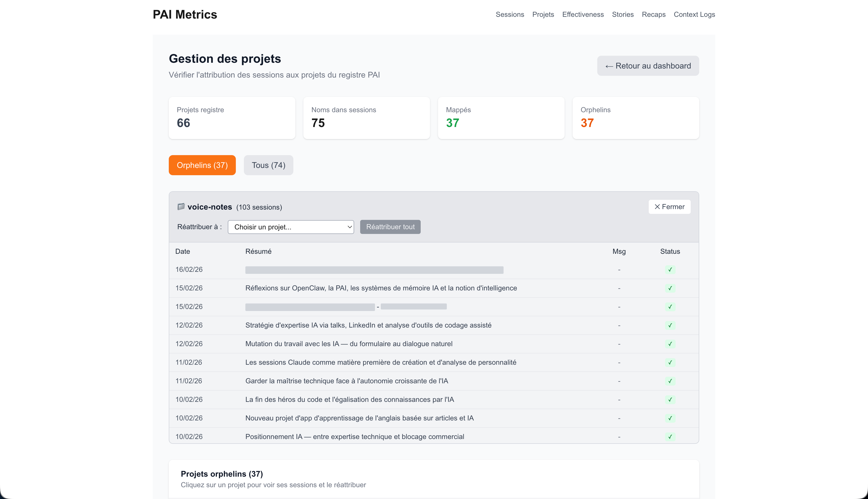Click the Projets registre 66 card
The image size is (868, 499).
pos(232,118)
